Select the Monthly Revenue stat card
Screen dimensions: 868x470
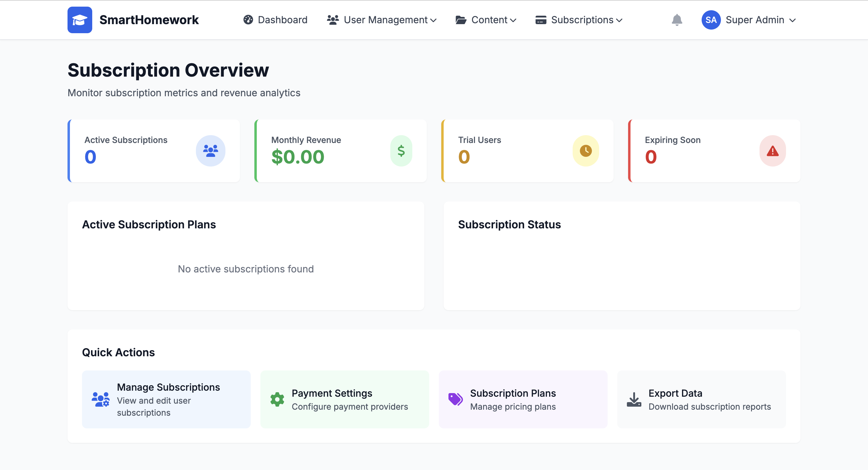click(340, 151)
